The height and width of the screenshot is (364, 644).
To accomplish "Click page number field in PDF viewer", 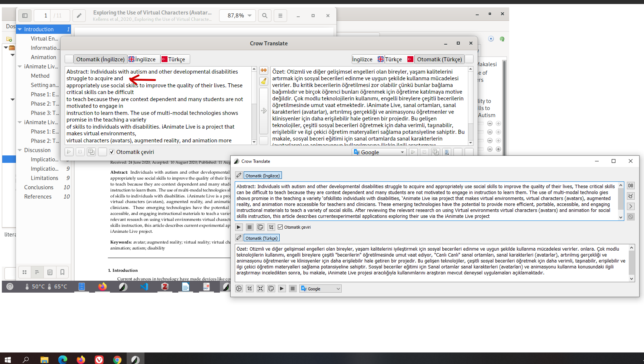I will pyautogui.click(x=42, y=16).
